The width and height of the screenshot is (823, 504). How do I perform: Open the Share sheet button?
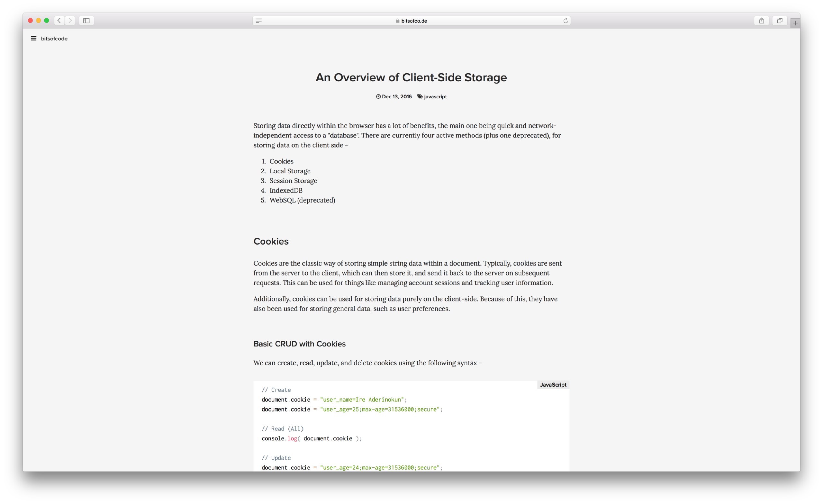tap(762, 21)
